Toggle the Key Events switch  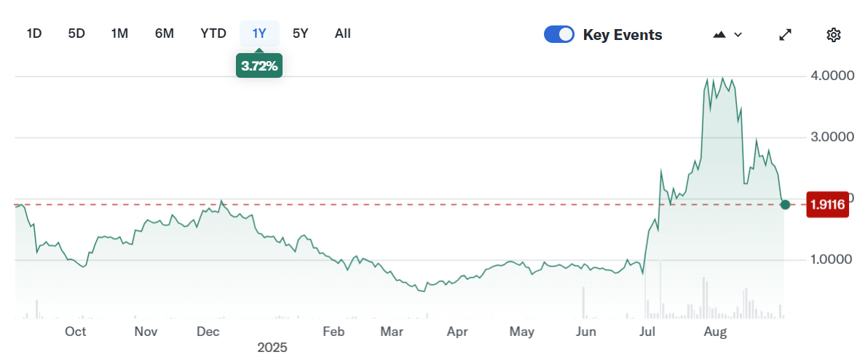(x=559, y=35)
